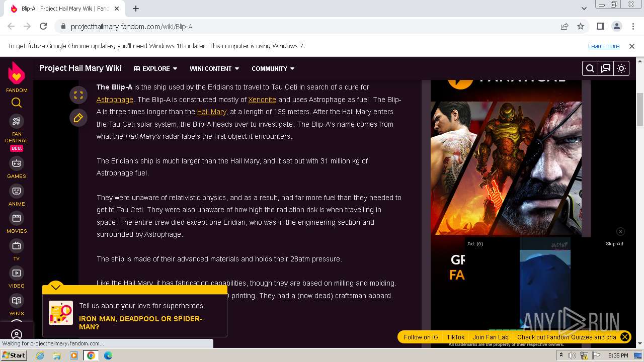644x362 pixels.
Task: Open the wiki Discuss icon
Action: [x=606, y=68]
